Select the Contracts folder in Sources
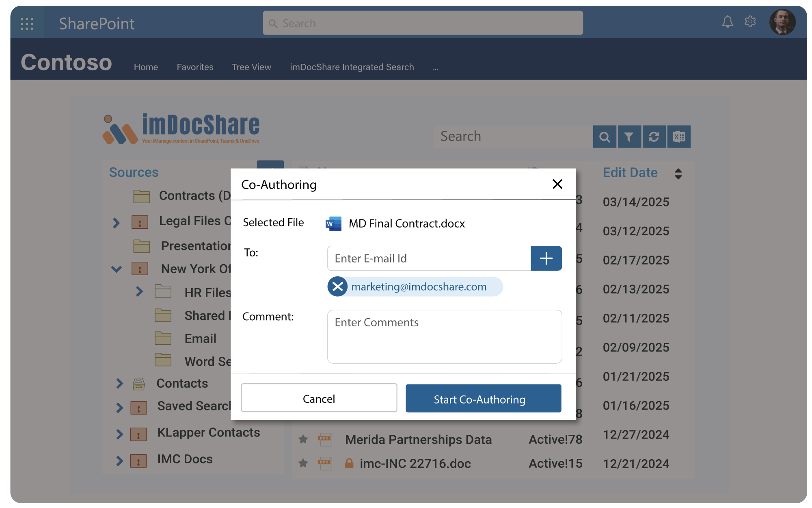Screen dimensions: 812x508 194,195
